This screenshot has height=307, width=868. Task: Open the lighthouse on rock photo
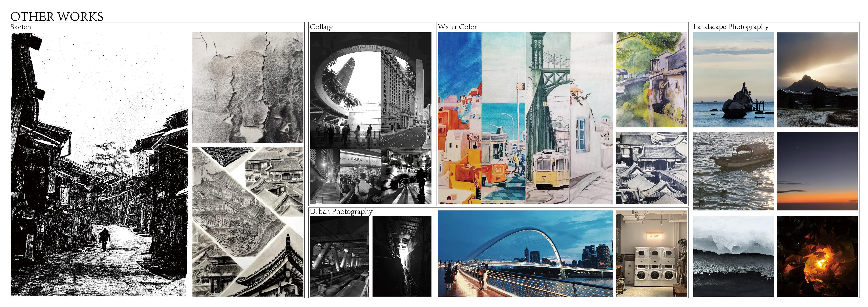coord(733,80)
